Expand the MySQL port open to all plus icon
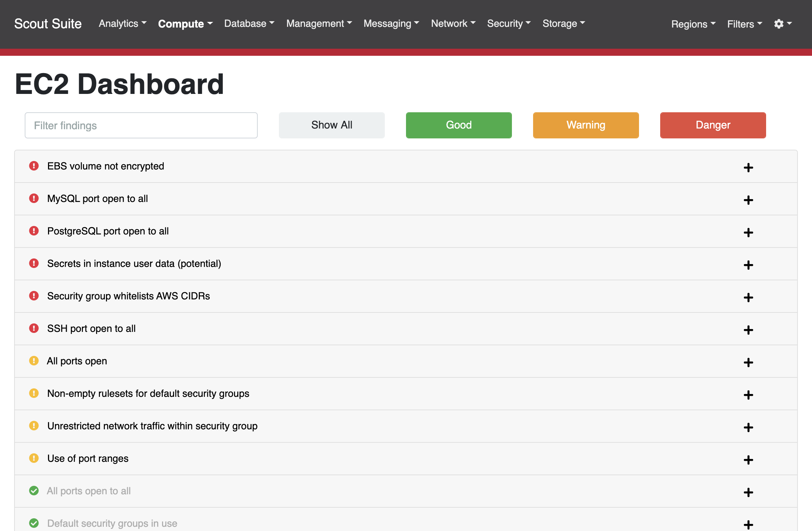The image size is (812, 531). [748, 200]
